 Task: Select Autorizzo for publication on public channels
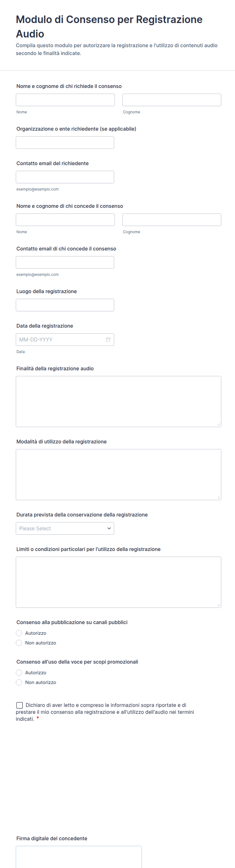[x=19, y=633]
